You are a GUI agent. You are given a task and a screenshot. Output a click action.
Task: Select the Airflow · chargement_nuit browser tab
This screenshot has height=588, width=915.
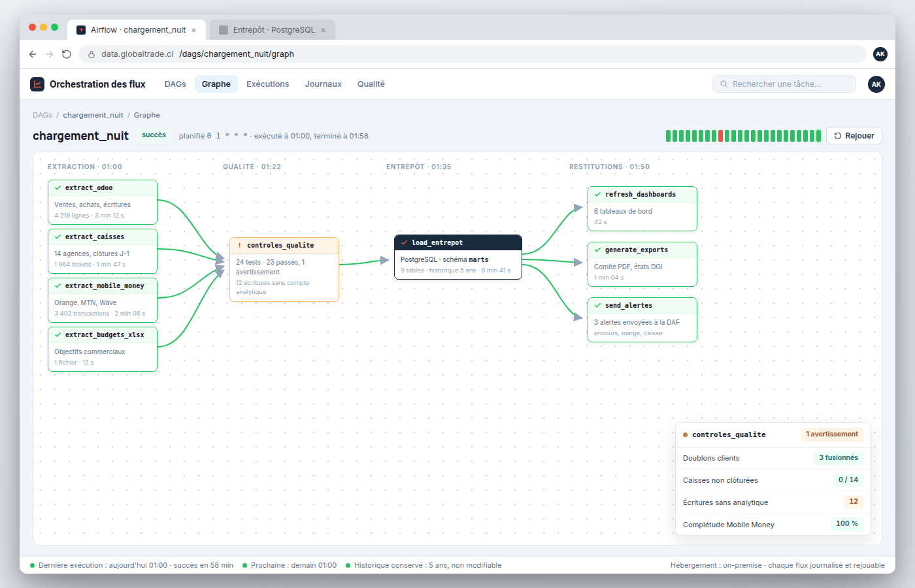click(137, 30)
